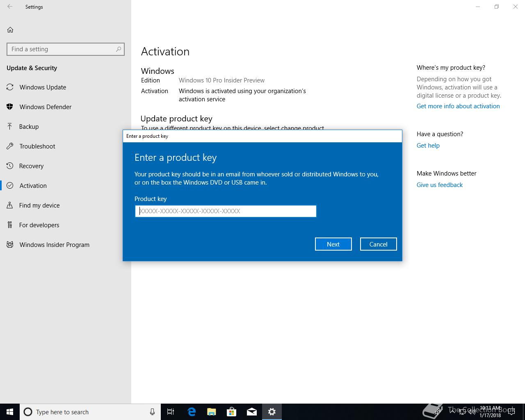This screenshot has width=525, height=420.
Task: Click the Update & Security heading
Action: point(32,68)
